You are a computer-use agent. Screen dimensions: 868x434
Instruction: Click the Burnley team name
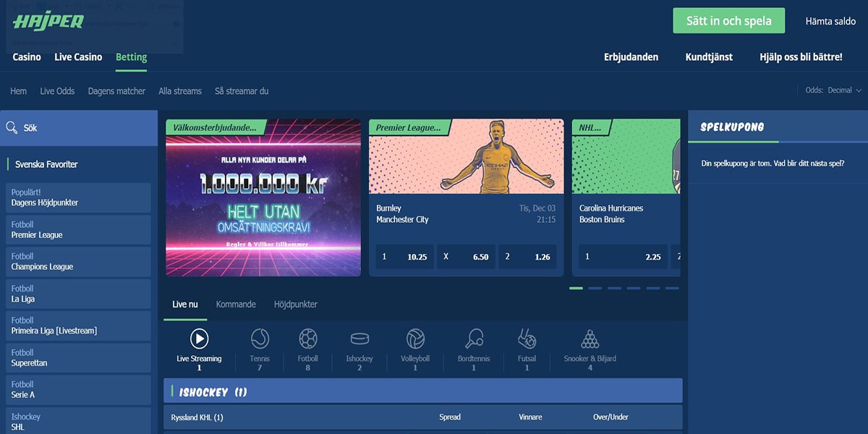[389, 208]
